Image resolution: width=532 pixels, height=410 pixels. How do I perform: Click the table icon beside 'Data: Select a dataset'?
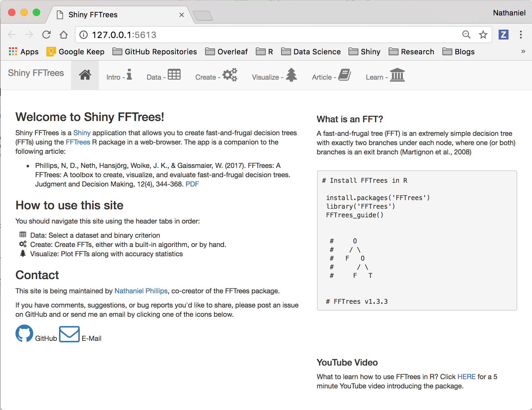point(23,235)
